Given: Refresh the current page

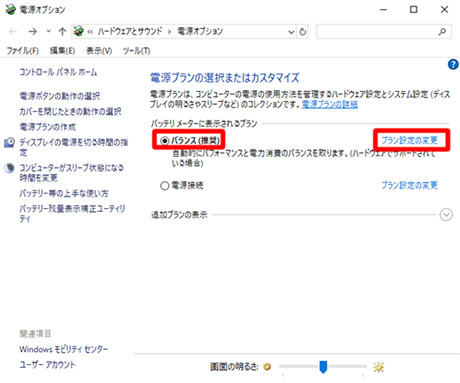Looking at the screenshot, I should pyautogui.click(x=303, y=32).
